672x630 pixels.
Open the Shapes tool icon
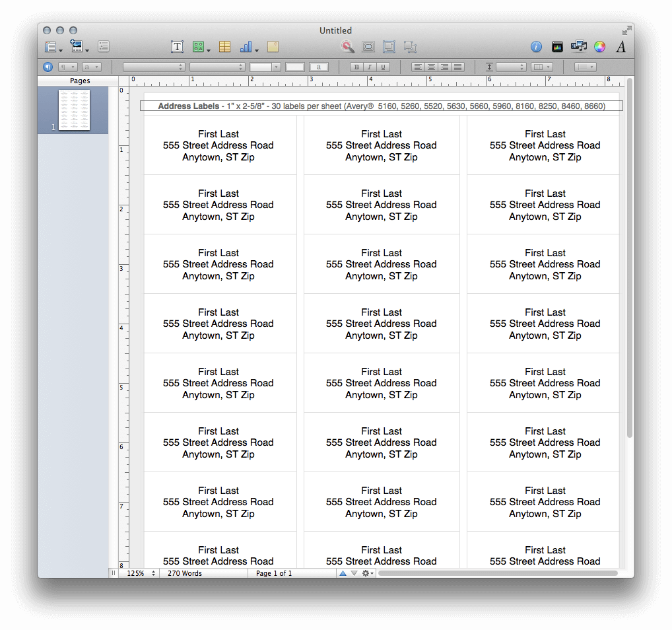point(201,47)
